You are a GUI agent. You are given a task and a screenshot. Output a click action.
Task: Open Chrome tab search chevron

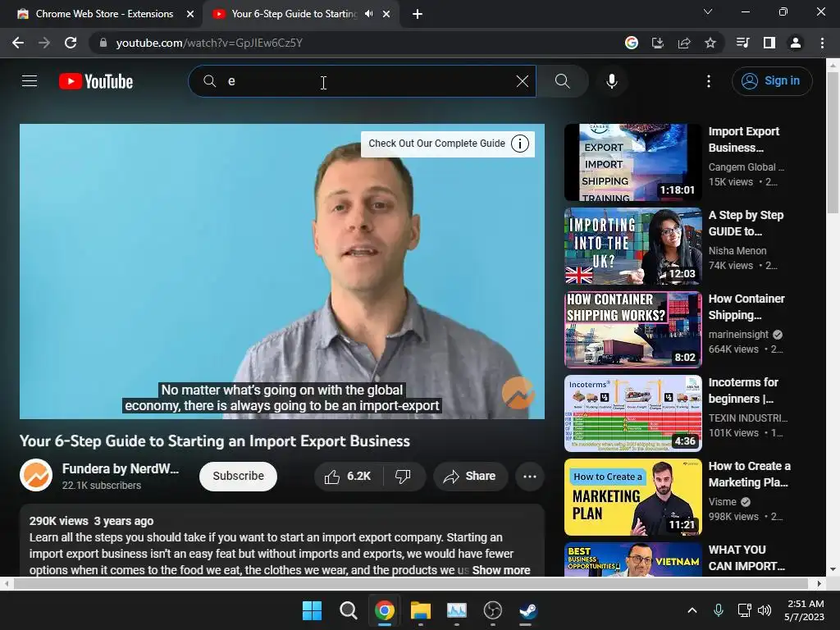click(708, 11)
